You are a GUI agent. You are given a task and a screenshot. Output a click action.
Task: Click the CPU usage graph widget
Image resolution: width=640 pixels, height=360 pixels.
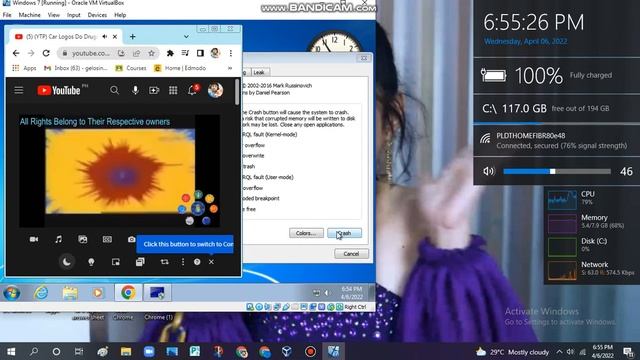562,200
